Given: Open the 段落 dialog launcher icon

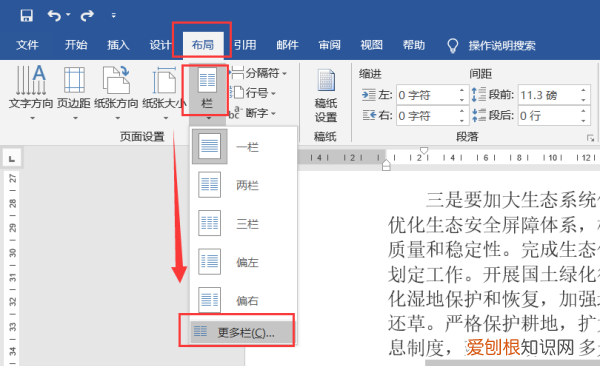Looking at the screenshot, I should [590, 138].
